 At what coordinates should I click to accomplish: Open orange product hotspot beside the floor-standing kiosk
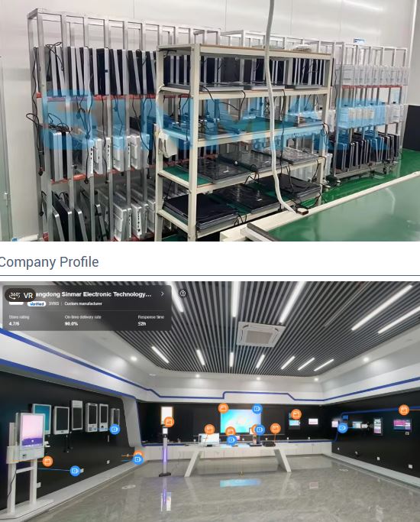(47, 462)
